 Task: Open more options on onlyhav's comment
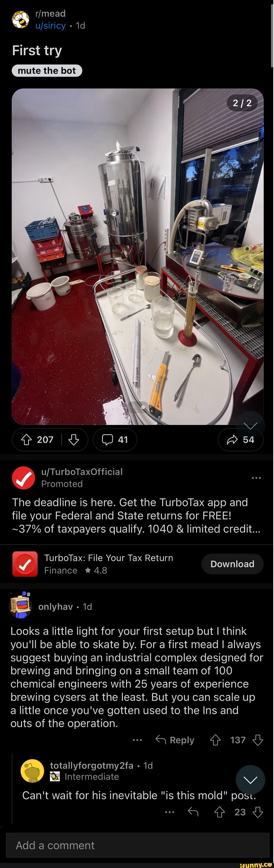coord(137,740)
